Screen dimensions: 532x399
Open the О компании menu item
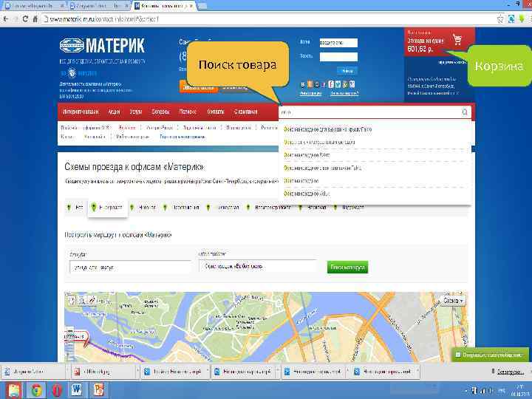(245, 112)
